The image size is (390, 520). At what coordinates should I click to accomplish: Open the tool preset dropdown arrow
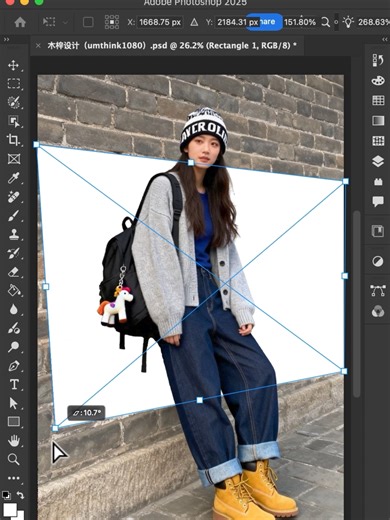coord(66,22)
